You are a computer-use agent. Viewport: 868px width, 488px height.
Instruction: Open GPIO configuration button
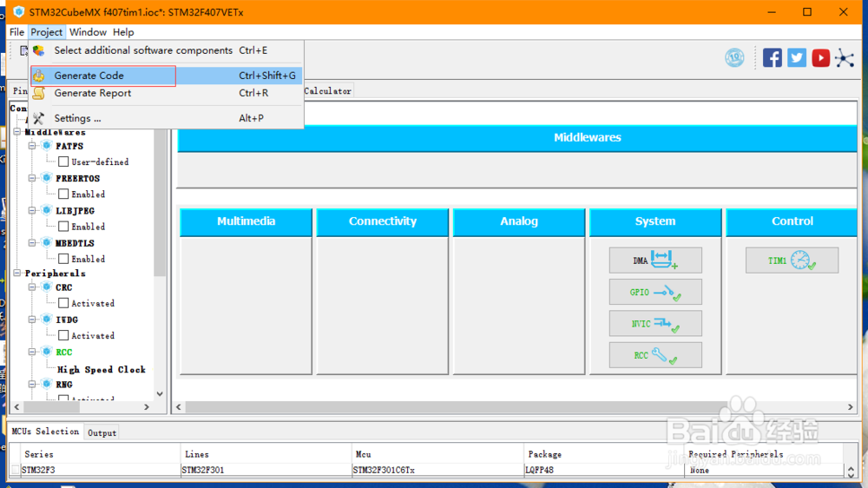[x=655, y=292]
